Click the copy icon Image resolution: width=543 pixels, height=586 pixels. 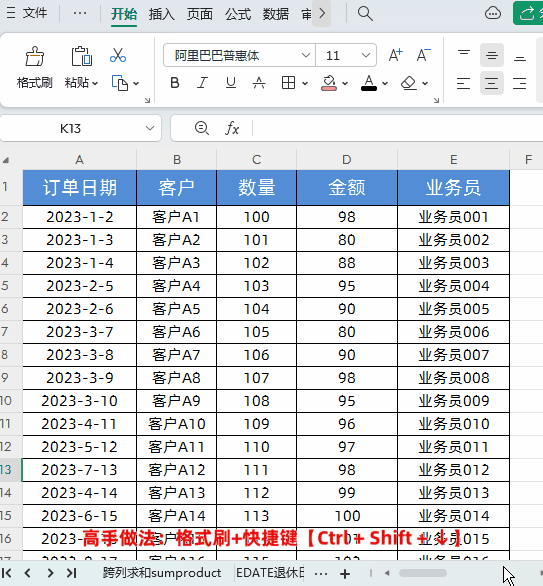coord(120,83)
